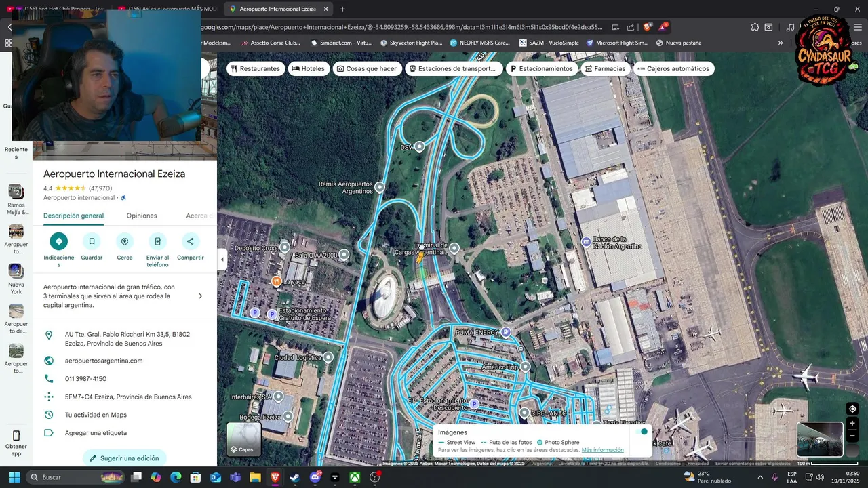This screenshot has height=488, width=868.
Task: Click the DSV map marker
Action: click(420, 146)
